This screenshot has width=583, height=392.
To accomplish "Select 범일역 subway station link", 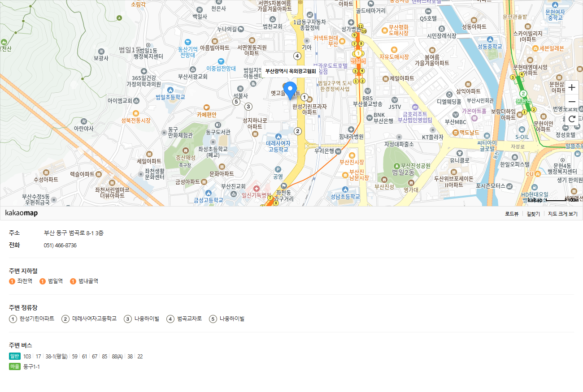I will [55, 281].
